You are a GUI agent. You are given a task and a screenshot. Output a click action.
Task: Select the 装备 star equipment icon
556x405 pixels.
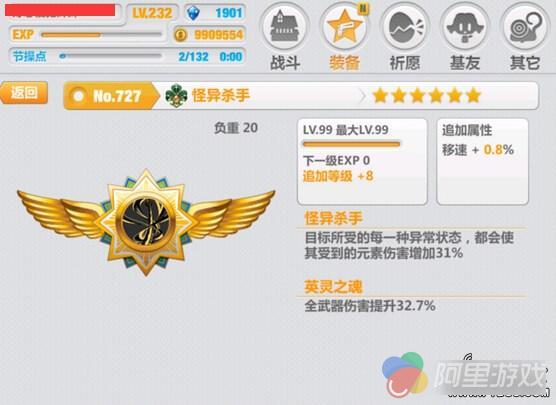point(345,27)
